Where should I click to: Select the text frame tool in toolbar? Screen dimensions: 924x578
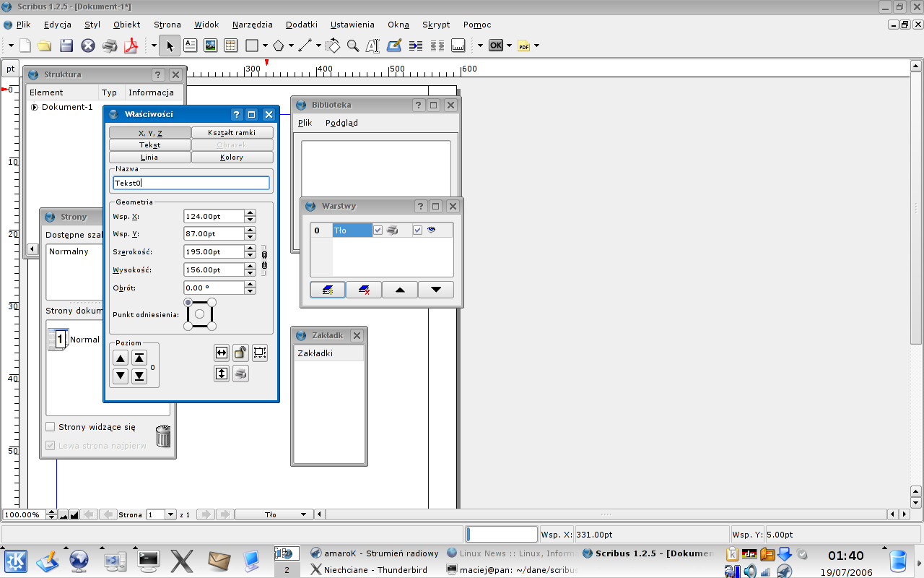(x=190, y=46)
